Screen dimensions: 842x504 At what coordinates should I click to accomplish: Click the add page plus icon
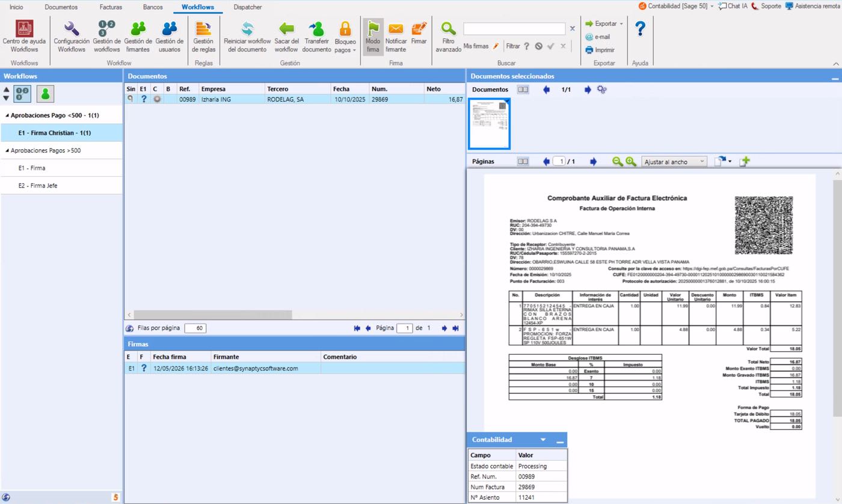745,161
